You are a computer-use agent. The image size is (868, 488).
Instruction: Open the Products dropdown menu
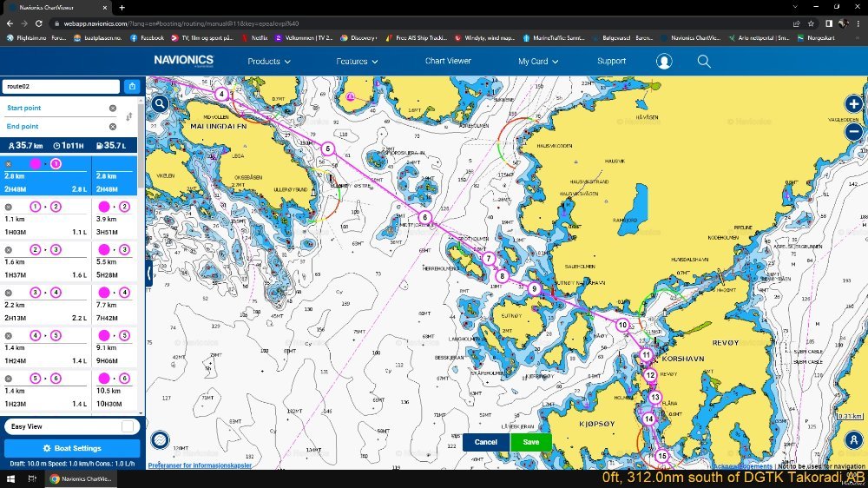pyautogui.click(x=269, y=62)
